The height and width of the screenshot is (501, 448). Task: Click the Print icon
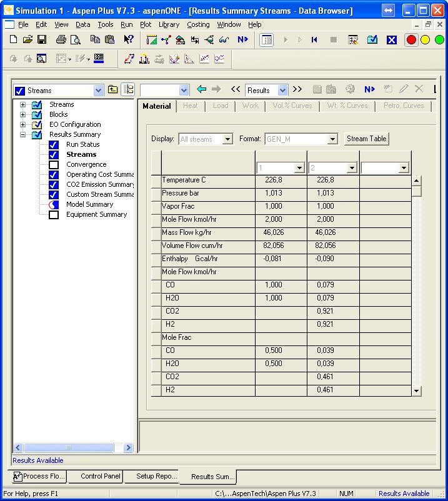pyautogui.click(x=61, y=39)
